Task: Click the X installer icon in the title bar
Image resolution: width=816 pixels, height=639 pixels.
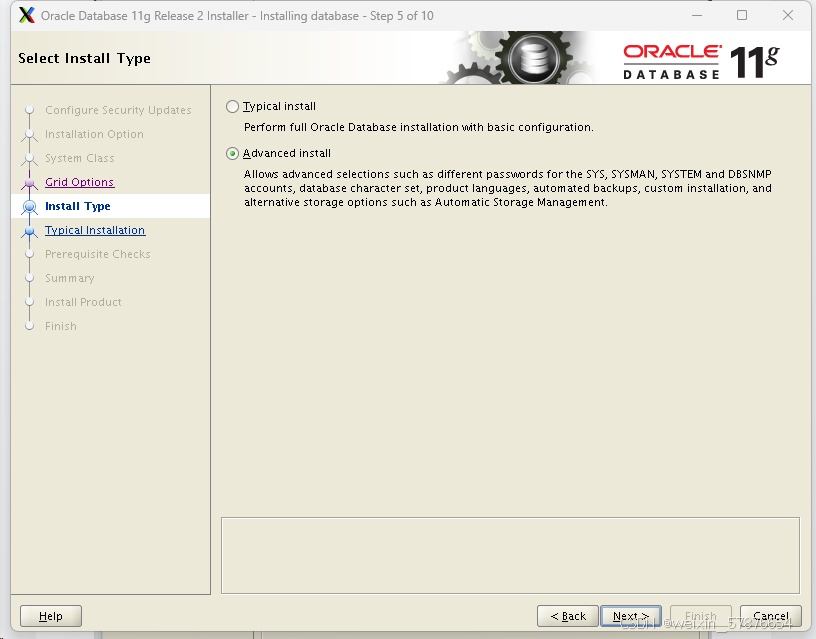Action: tap(26, 15)
